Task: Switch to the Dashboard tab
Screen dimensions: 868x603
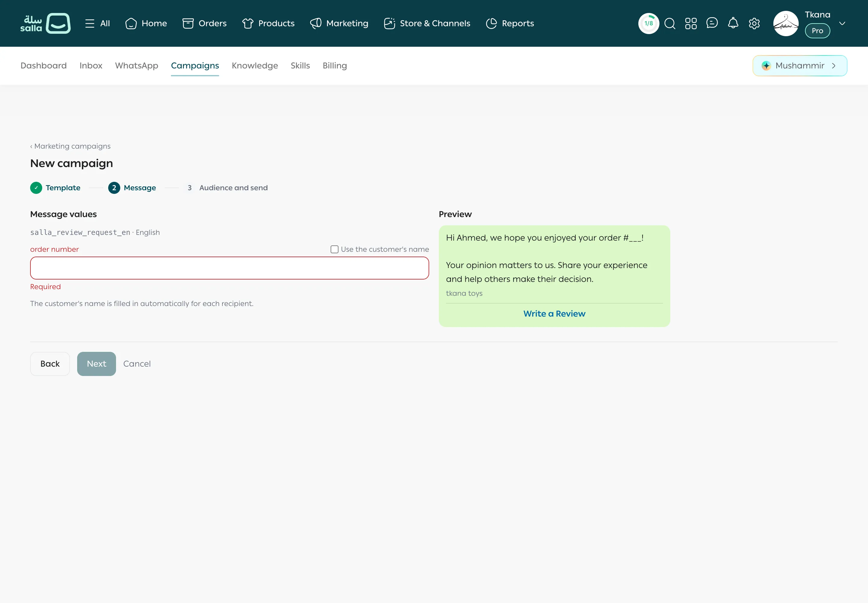Action: point(43,66)
